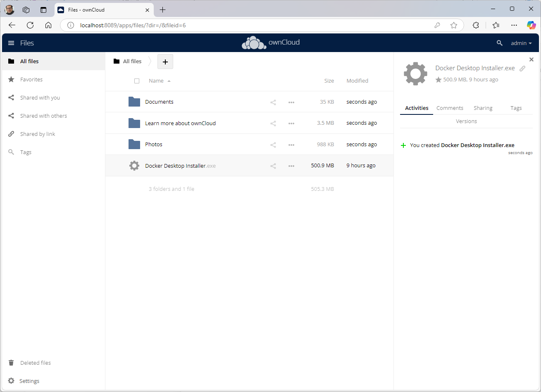
Task: Reload the page with refresh icon
Action: (30, 25)
